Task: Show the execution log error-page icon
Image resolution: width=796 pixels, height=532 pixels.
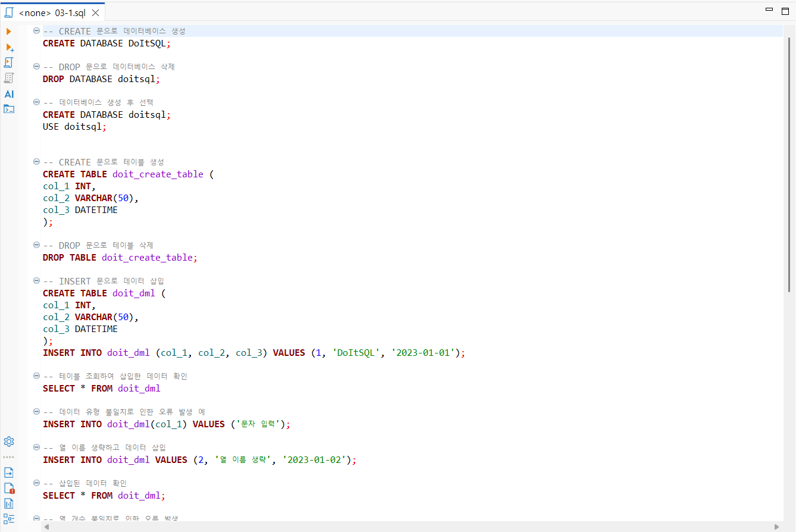Action: point(9,488)
